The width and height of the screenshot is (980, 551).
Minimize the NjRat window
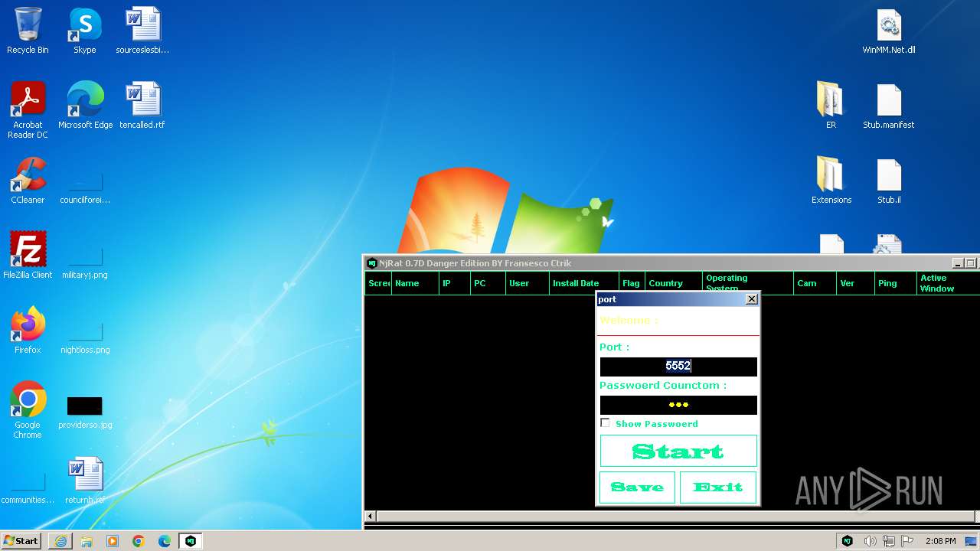(957, 263)
